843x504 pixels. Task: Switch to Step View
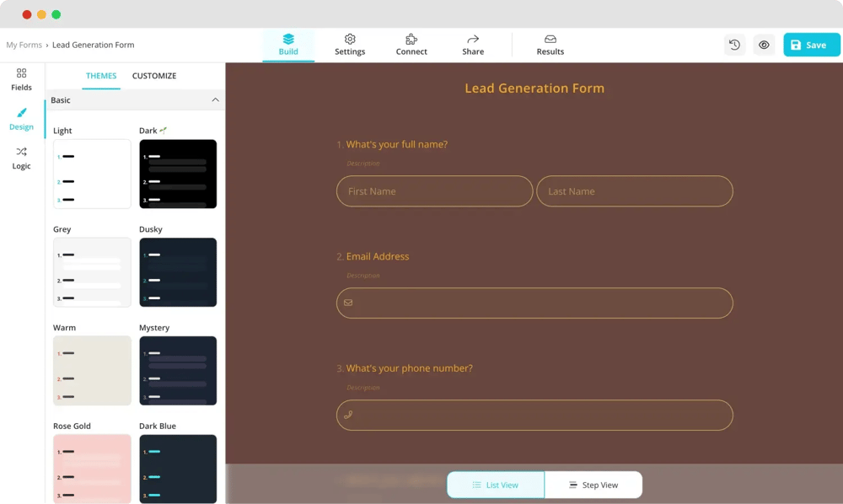[x=593, y=485]
